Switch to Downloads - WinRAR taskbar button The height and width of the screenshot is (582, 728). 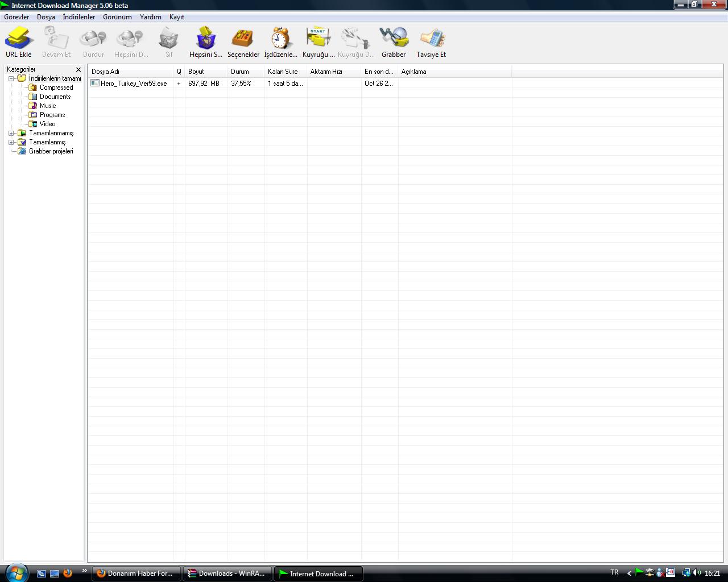(227, 573)
